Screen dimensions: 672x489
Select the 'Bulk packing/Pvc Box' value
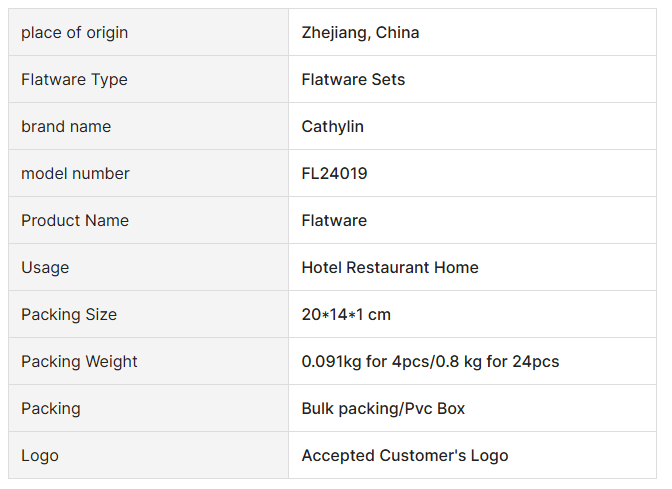(383, 409)
